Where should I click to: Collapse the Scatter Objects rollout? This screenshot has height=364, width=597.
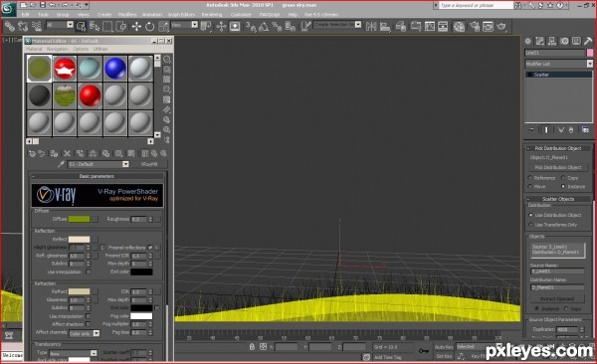[558, 199]
